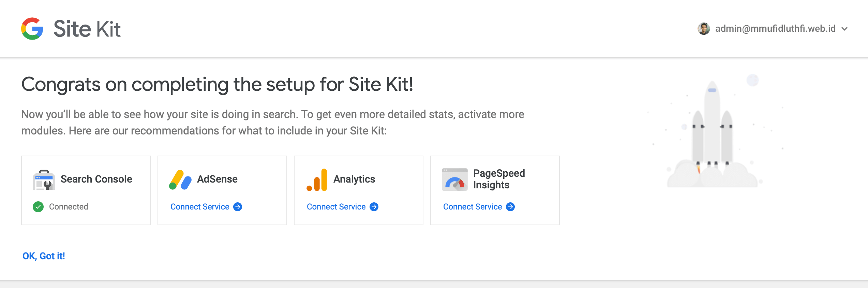Click the Google G logo

tap(32, 29)
